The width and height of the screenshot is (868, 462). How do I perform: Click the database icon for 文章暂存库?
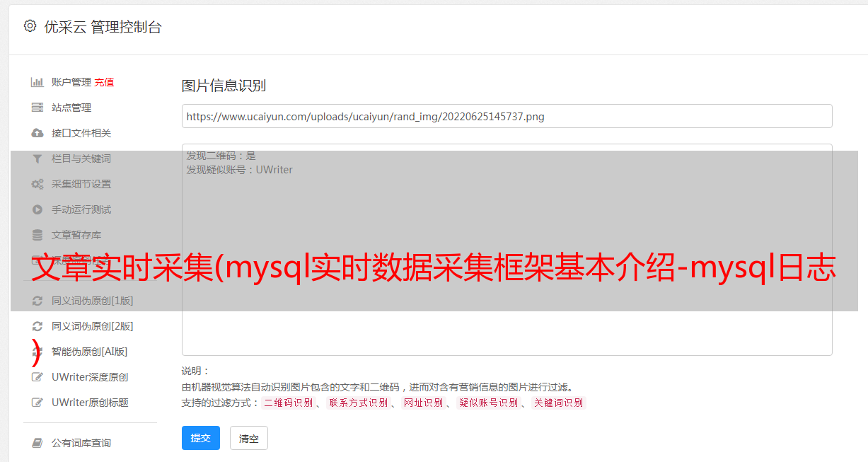click(37, 235)
